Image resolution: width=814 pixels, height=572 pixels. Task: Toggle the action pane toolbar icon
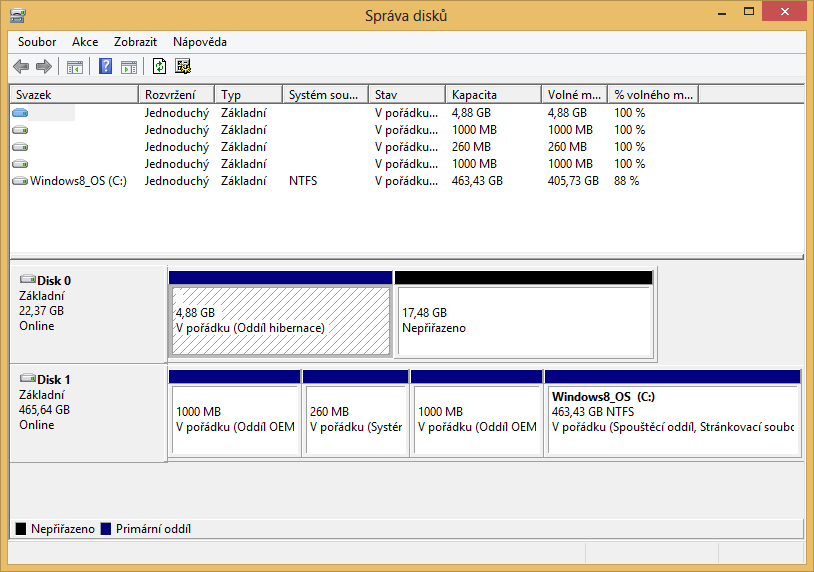[x=128, y=67]
